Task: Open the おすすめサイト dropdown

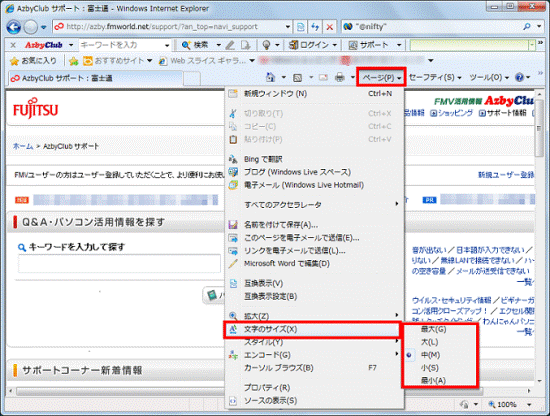Action: coord(150,61)
